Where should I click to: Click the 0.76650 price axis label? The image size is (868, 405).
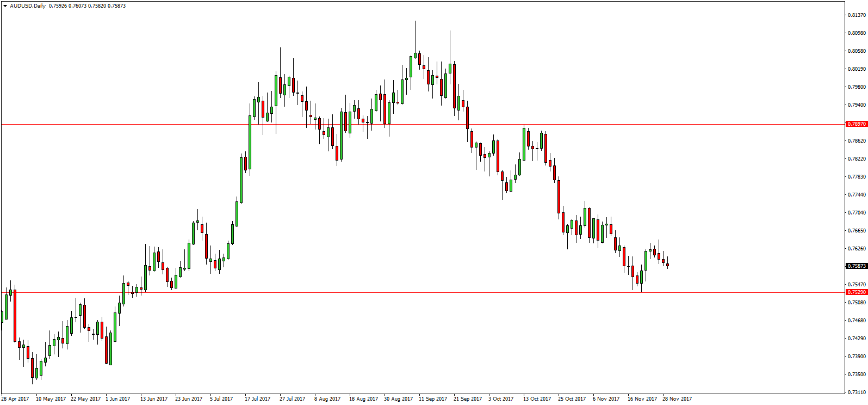tap(857, 230)
